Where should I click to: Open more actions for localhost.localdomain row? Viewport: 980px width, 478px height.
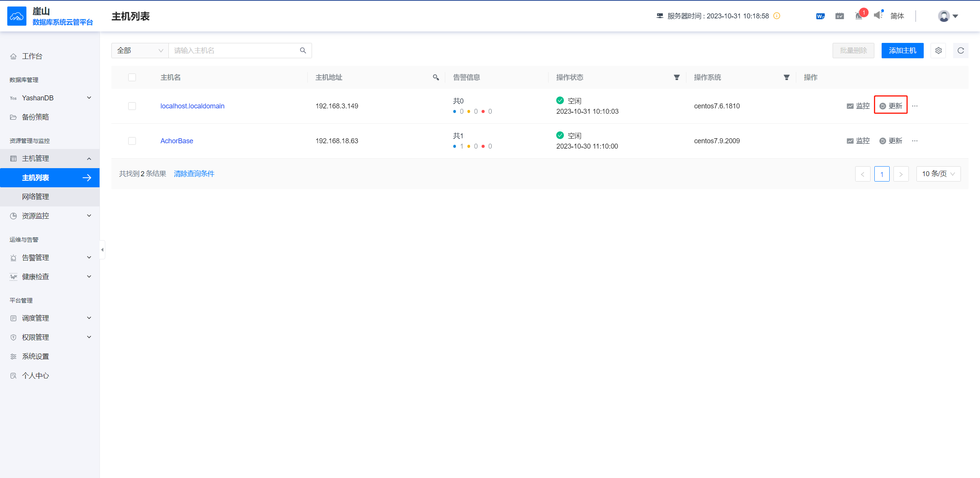pos(915,106)
